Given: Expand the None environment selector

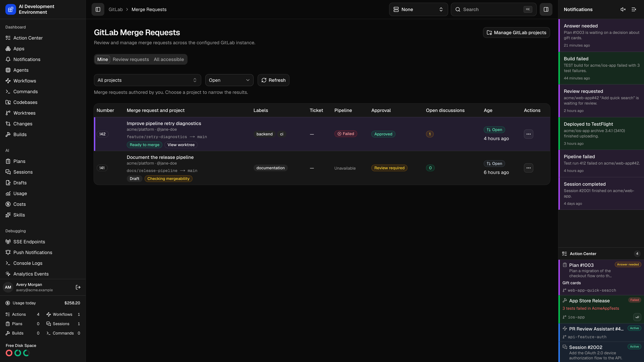Looking at the screenshot, I should [418, 10].
